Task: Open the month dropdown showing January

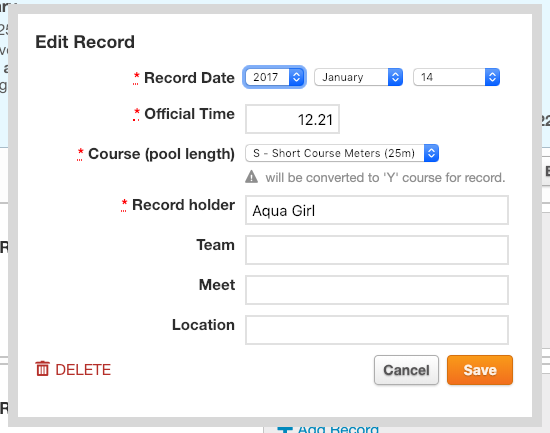Action: pyautogui.click(x=358, y=77)
